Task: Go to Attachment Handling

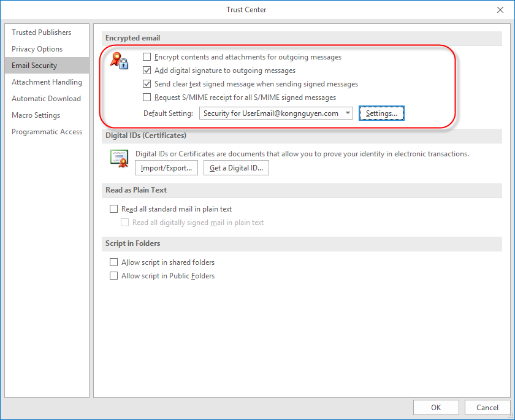Action: point(47,82)
